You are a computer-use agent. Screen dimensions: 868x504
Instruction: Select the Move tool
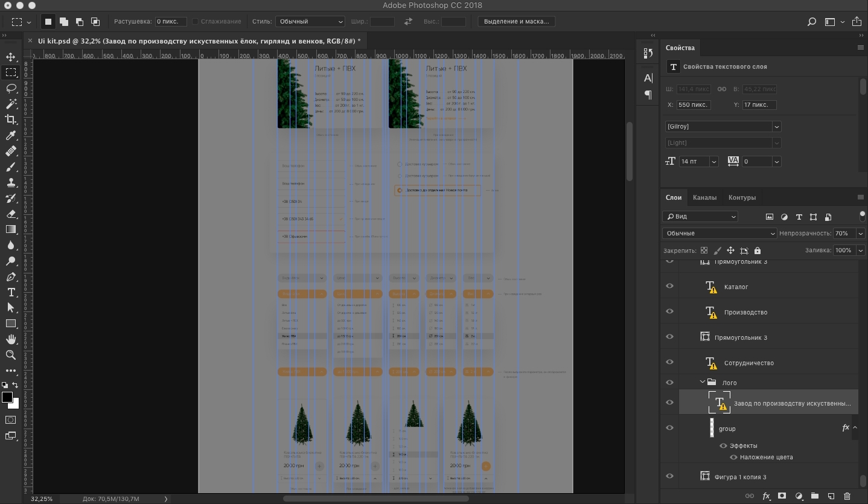pos(11,57)
